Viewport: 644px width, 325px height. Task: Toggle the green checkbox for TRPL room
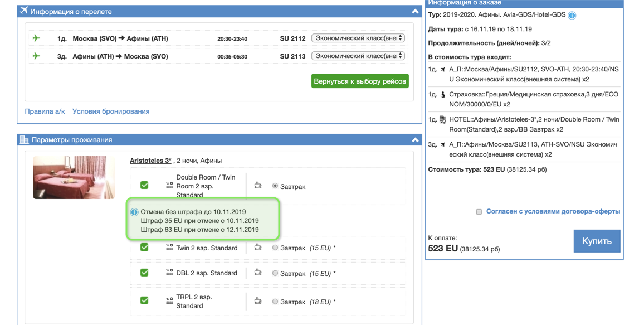(144, 300)
